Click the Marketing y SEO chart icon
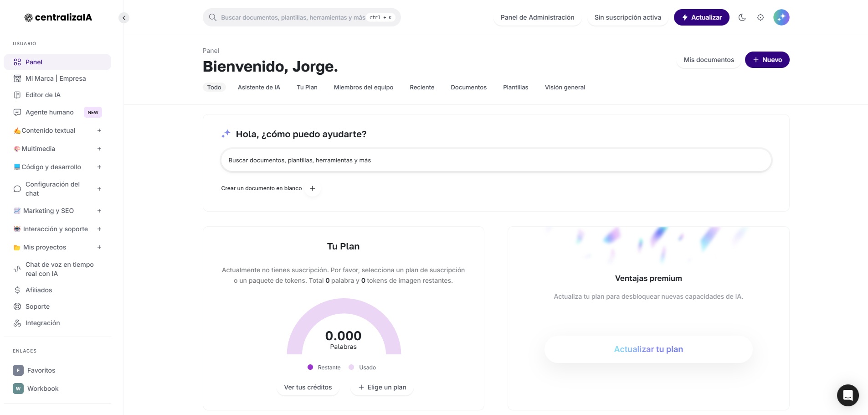Image resolution: width=868 pixels, height=415 pixels. (x=17, y=211)
